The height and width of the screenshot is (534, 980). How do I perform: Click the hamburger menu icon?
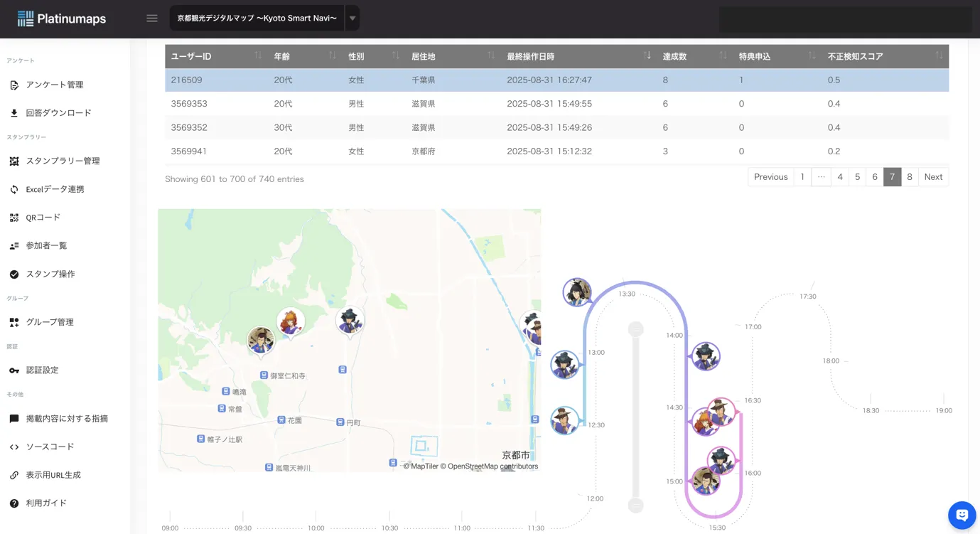point(151,18)
